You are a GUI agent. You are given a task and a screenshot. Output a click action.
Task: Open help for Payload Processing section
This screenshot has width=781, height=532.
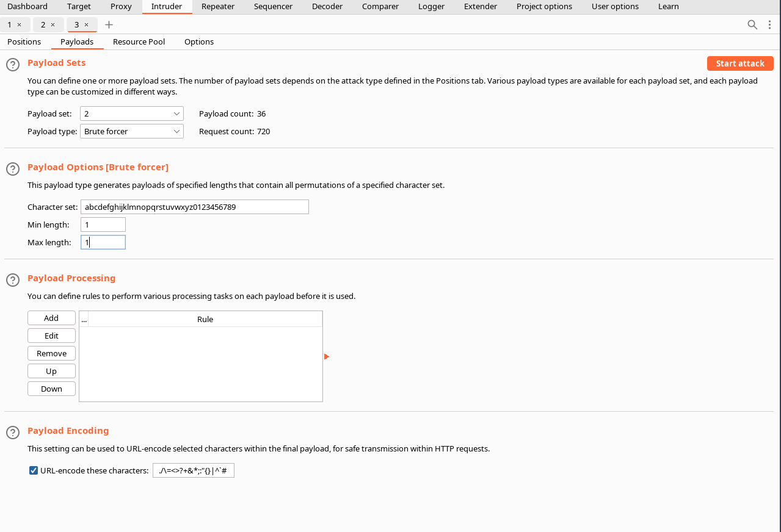coord(13,280)
